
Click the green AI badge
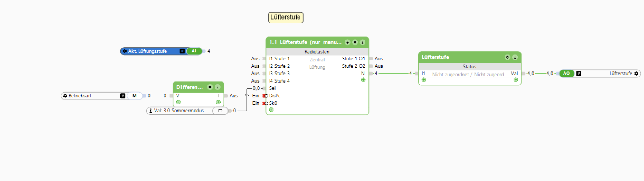[194, 51]
